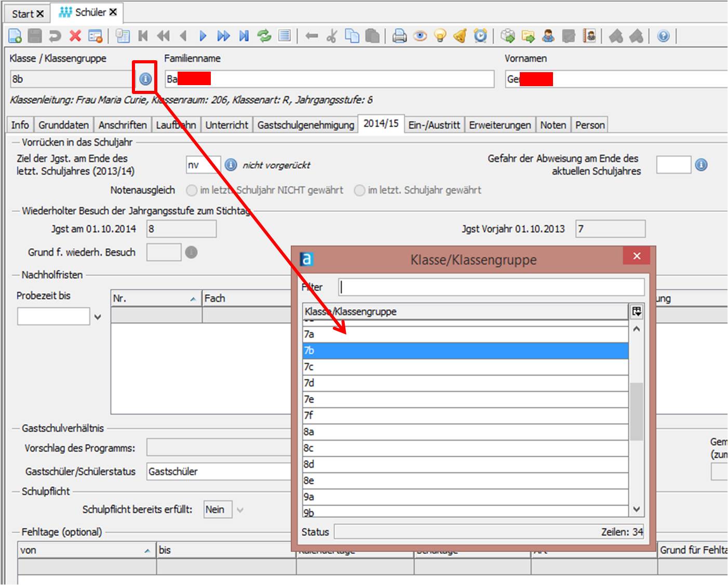Click the person avatar toolbar icon
Viewport: 728px width, 585px height.
(x=548, y=36)
